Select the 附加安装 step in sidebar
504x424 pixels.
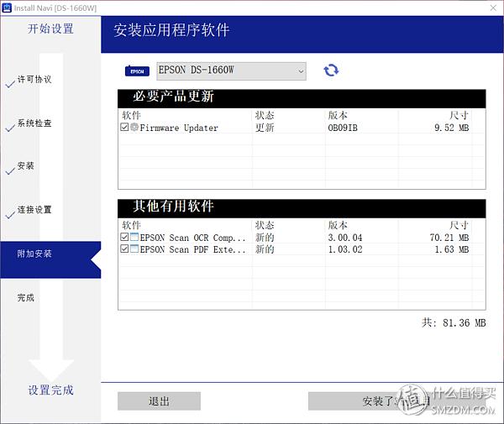click(50, 259)
